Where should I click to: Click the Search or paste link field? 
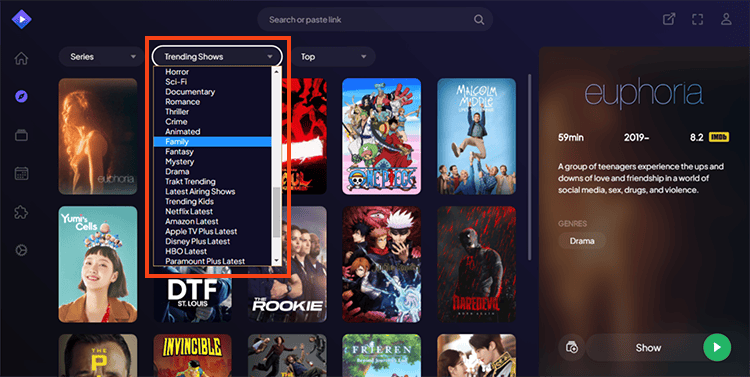pos(375,20)
